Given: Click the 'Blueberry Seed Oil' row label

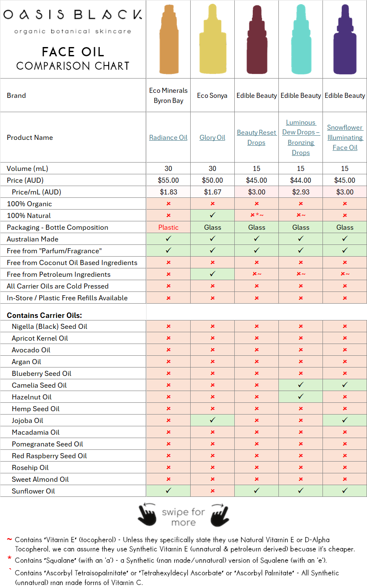Looking at the screenshot, I should click(42, 373).
